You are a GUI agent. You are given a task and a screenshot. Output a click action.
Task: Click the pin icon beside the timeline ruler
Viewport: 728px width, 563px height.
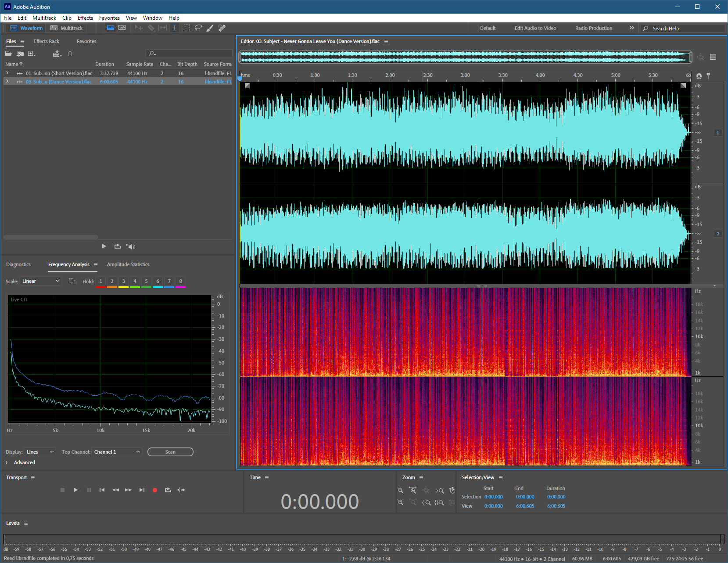(x=708, y=76)
